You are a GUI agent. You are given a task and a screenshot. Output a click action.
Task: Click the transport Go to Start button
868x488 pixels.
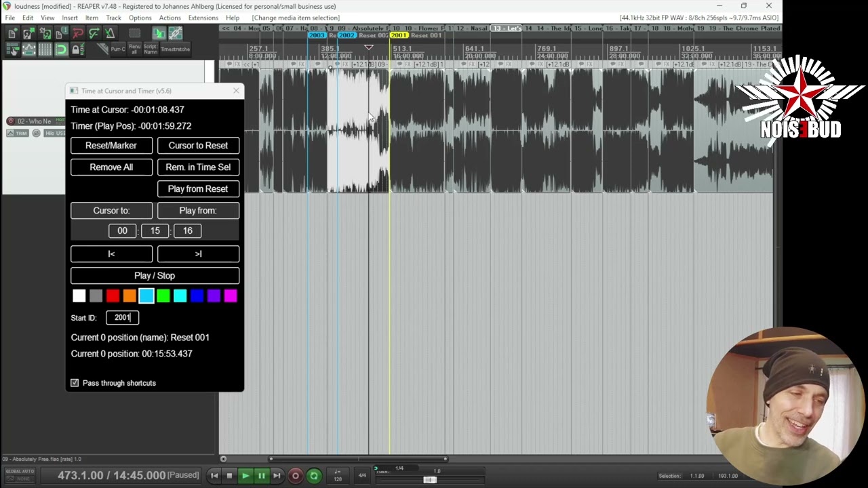click(214, 476)
